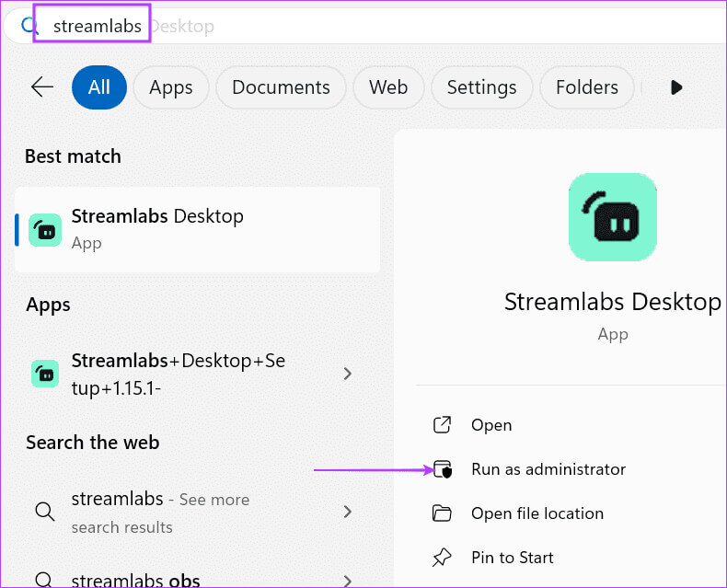Switch to the Documents filter tab
Image resolution: width=727 pixels, height=588 pixels.
(281, 87)
